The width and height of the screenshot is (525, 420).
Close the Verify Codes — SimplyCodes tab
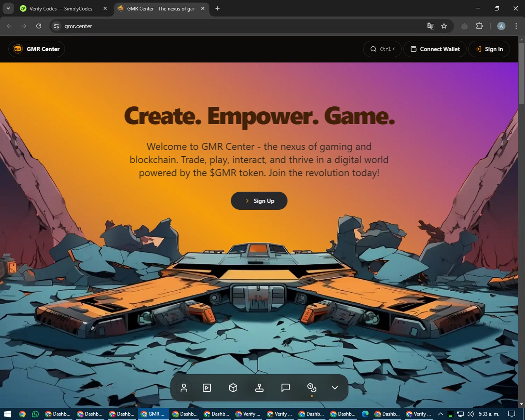(x=105, y=8)
